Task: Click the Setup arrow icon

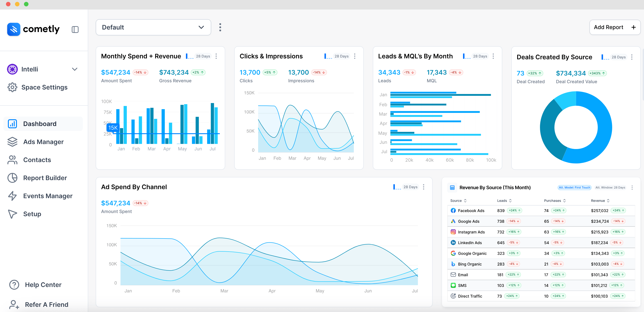Action: 12,214
